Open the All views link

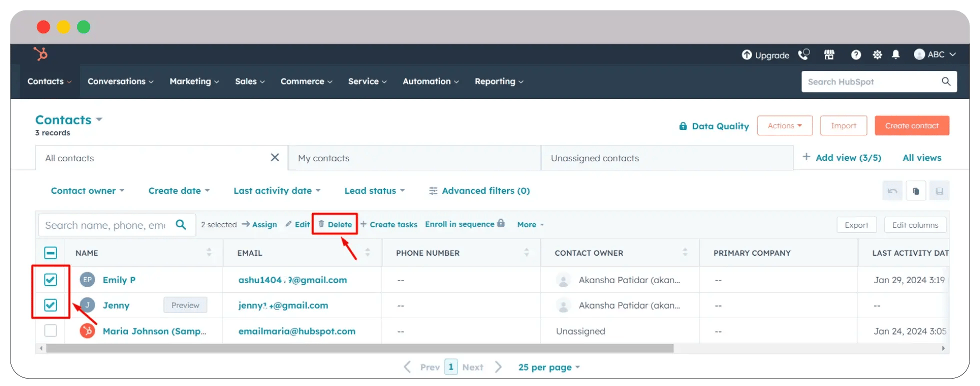pos(922,158)
